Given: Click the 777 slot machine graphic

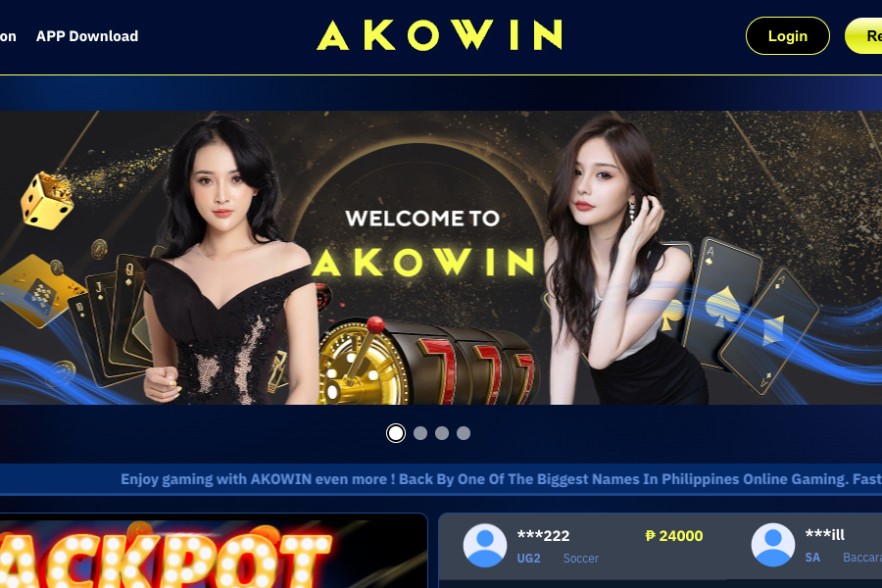Looking at the screenshot, I should [427, 362].
